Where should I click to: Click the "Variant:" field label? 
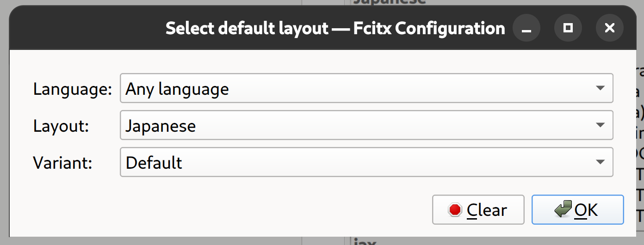pos(63,163)
